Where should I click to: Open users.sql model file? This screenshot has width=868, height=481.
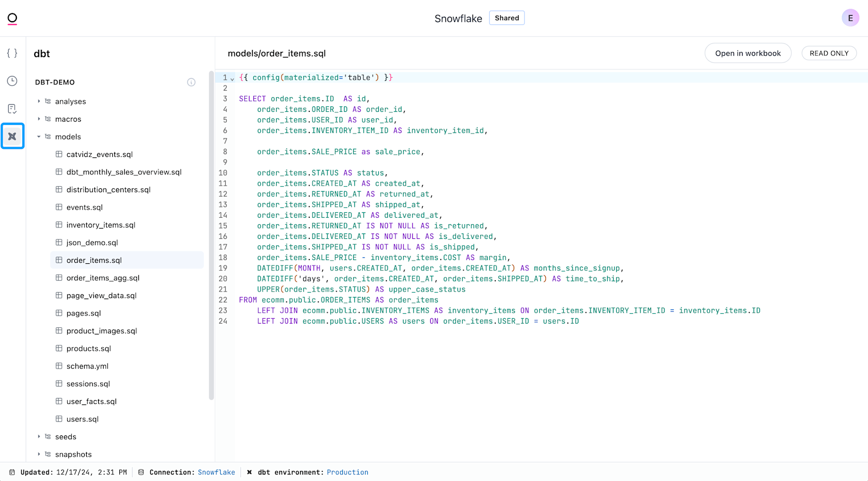pyautogui.click(x=82, y=419)
